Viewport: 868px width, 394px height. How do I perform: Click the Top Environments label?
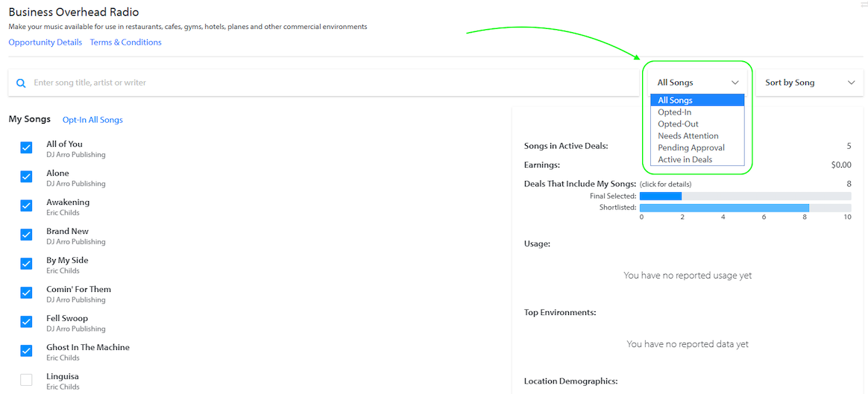click(560, 312)
